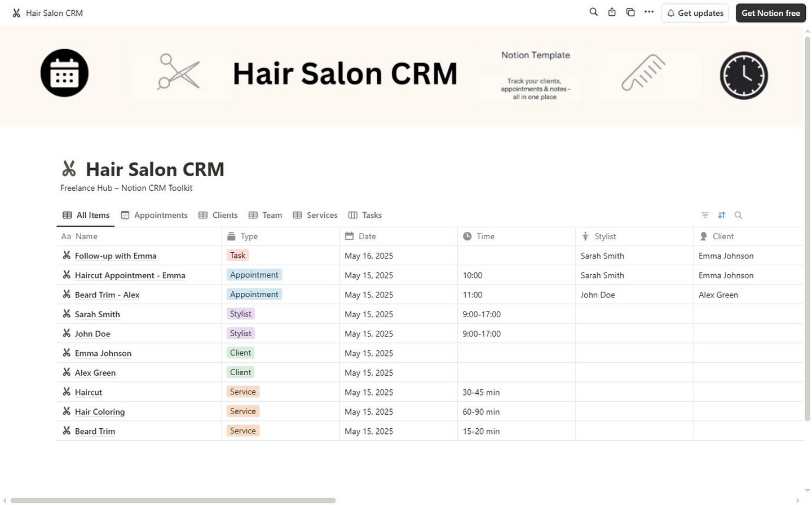Open the three-dot more options menu
812x505 pixels.
(649, 12)
